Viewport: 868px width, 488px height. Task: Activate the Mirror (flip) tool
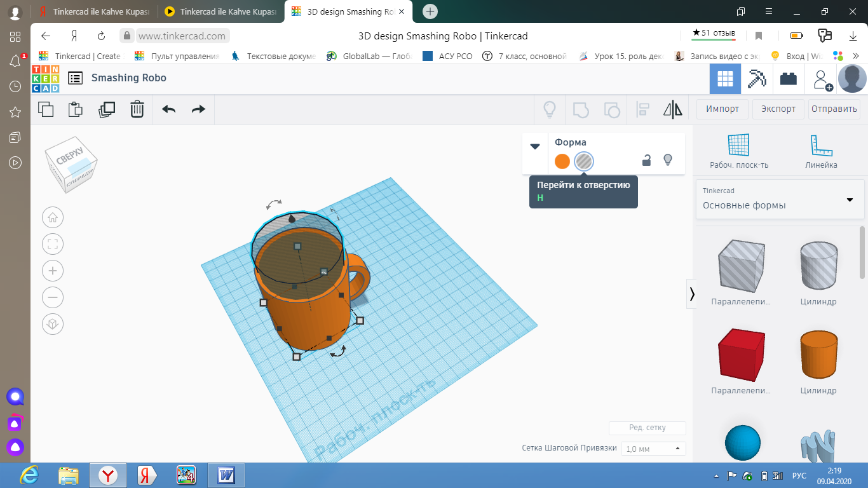[673, 109]
